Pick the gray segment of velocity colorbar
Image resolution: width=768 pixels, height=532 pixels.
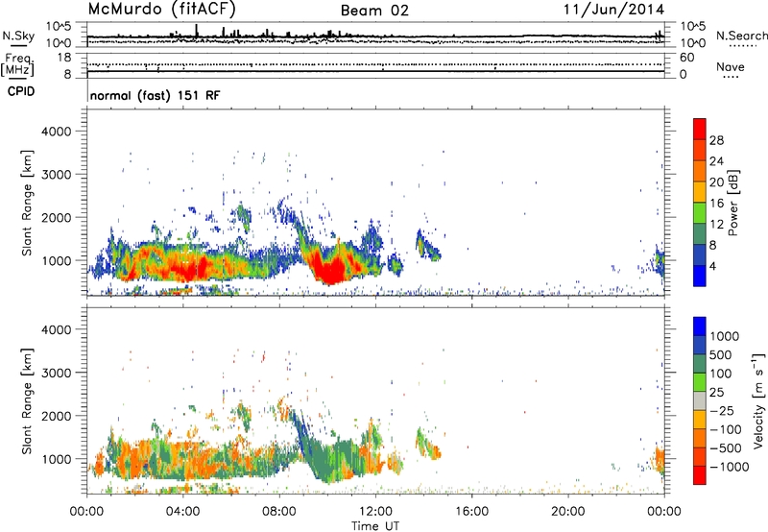tap(700, 401)
